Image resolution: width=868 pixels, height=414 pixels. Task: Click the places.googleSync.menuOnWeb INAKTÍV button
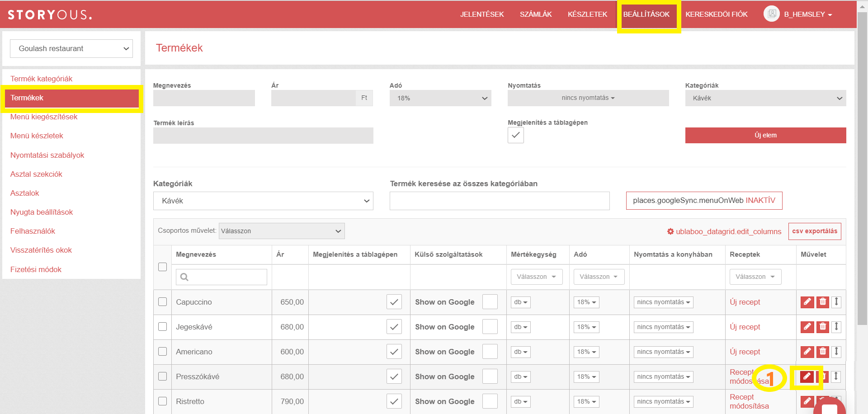click(704, 201)
